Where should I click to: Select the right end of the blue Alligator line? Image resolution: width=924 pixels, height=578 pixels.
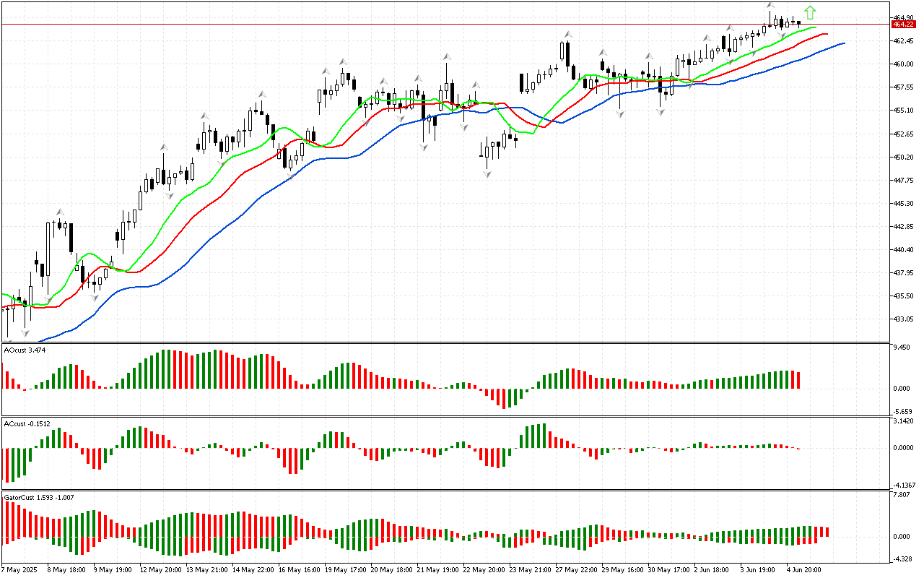tap(843, 43)
